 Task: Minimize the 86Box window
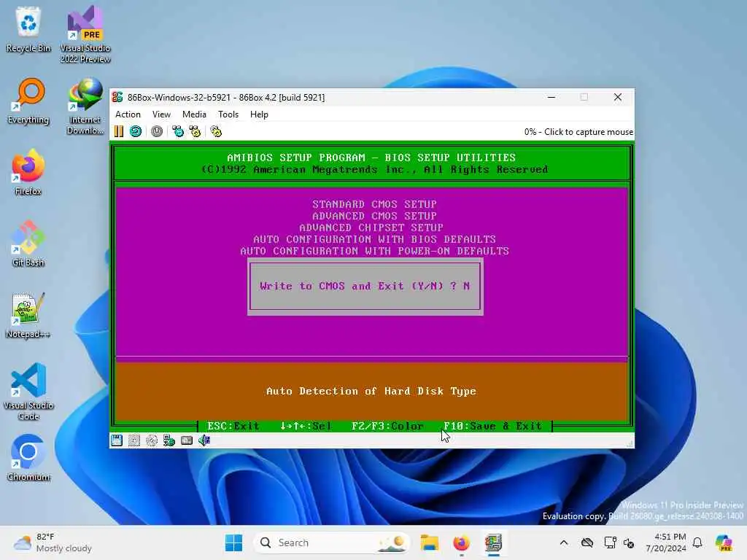pyautogui.click(x=551, y=97)
